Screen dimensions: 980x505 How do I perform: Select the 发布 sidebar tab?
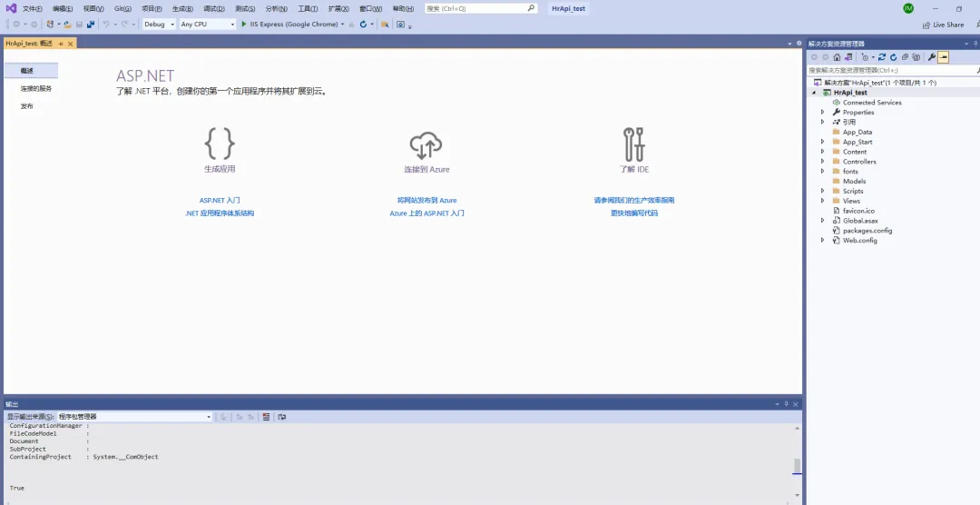(x=27, y=106)
